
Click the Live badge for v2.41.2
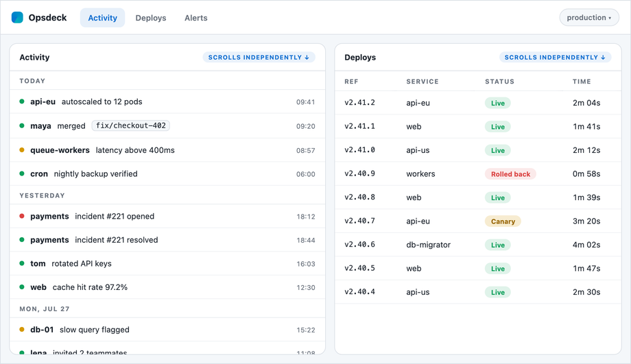498,103
